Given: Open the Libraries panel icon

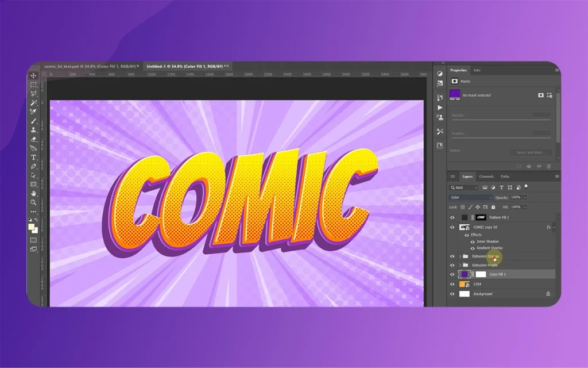Looking at the screenshot, I should point(440,145).
